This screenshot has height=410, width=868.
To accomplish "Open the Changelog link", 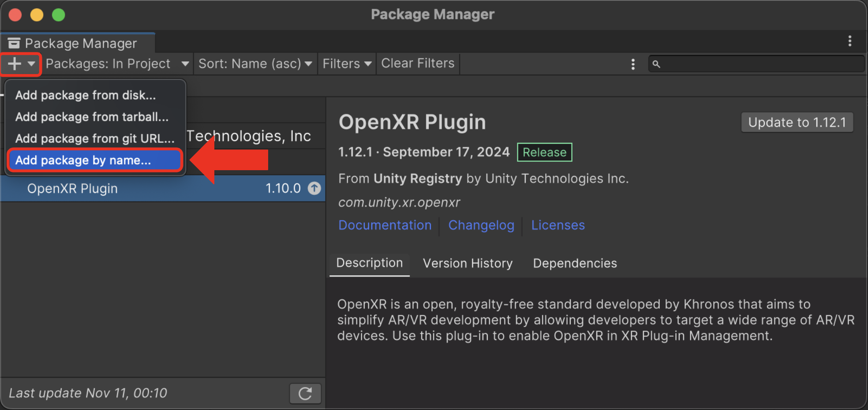I will click(481, 225).
